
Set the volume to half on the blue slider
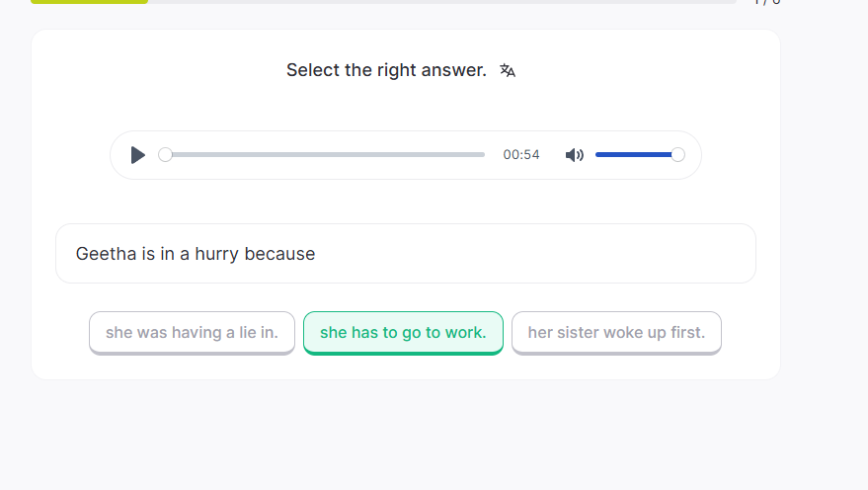(x=637, y=155)
